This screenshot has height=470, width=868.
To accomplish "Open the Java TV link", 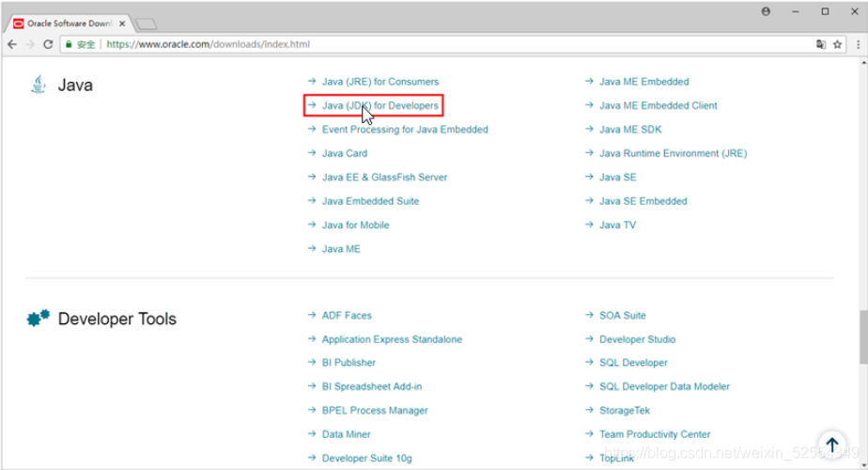I will (618, 225).
